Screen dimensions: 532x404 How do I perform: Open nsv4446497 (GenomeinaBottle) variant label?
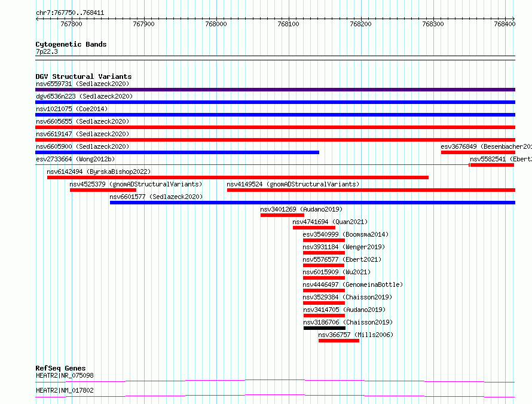(x=353, y=284)
